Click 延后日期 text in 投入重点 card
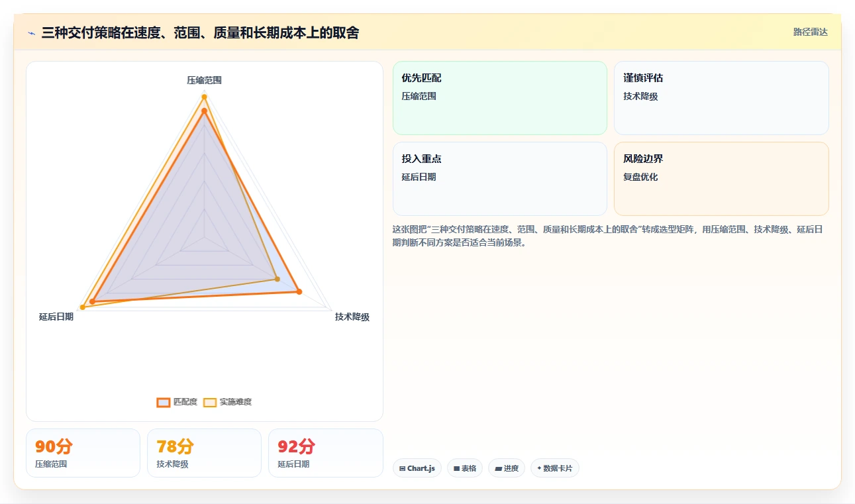The image size is (855, 504). 419,177
